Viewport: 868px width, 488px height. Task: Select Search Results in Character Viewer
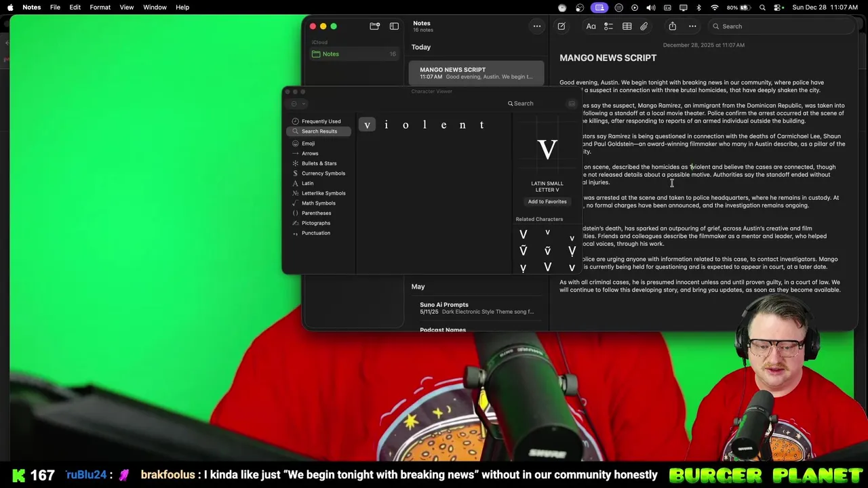click(319, 131)
